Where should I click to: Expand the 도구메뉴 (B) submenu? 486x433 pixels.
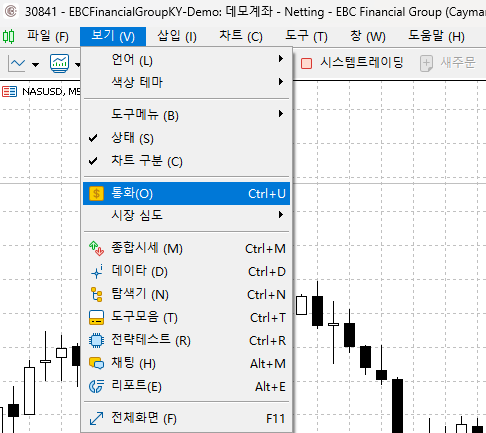click(x=187, y=115)
